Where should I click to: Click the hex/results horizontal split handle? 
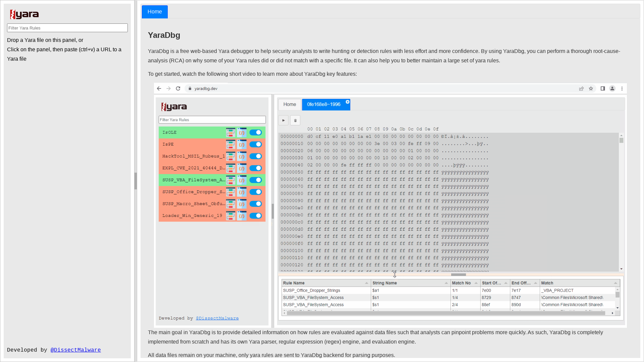(459, 275)
